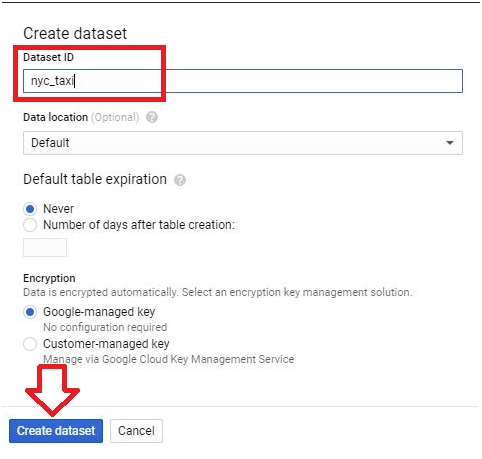This screenshot has height=459, width=482.
Task: Open the Data location Default combo box
Action: coord(243,143)
